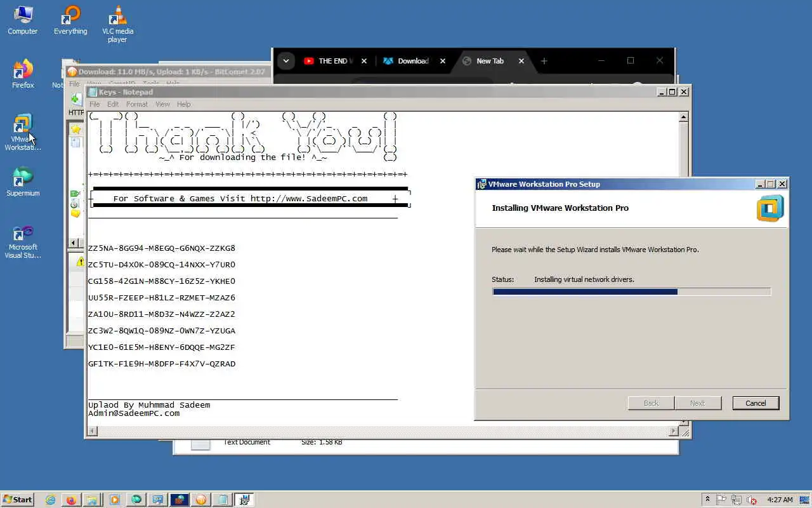
Task: Show hidden system tray icons
Action: 707,500
